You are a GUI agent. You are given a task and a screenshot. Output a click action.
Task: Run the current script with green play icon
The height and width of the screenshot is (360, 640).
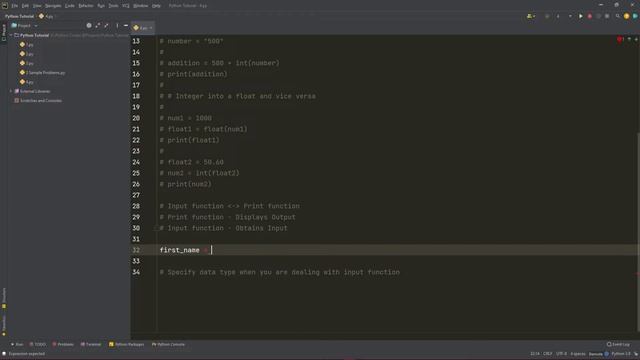[x=580, y=16]
